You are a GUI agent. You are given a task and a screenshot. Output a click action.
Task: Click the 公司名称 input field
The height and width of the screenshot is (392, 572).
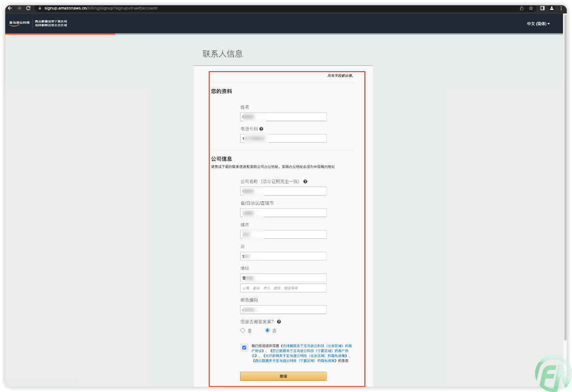(283, 191)
